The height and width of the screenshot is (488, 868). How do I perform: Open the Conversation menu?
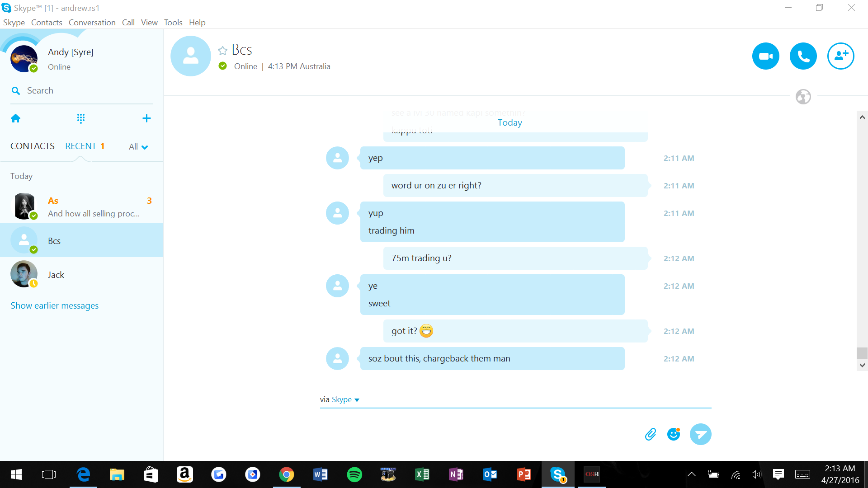(92, 23)
